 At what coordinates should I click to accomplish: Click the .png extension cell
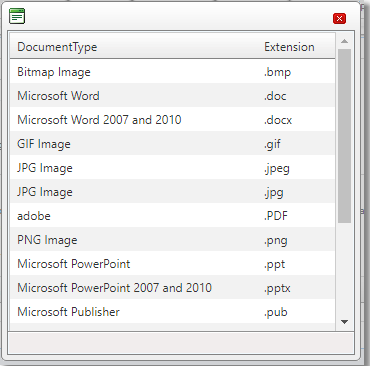click(x=276, y=240)
